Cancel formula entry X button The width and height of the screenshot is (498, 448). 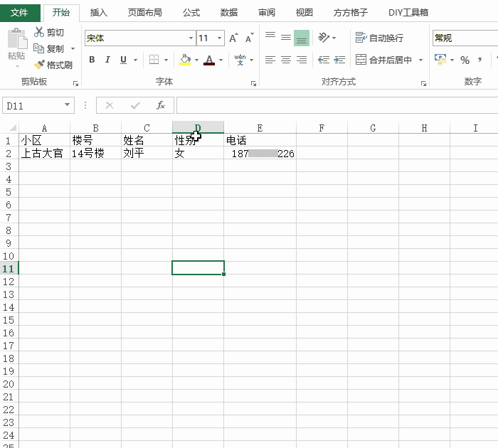click(x=110, y=105)
